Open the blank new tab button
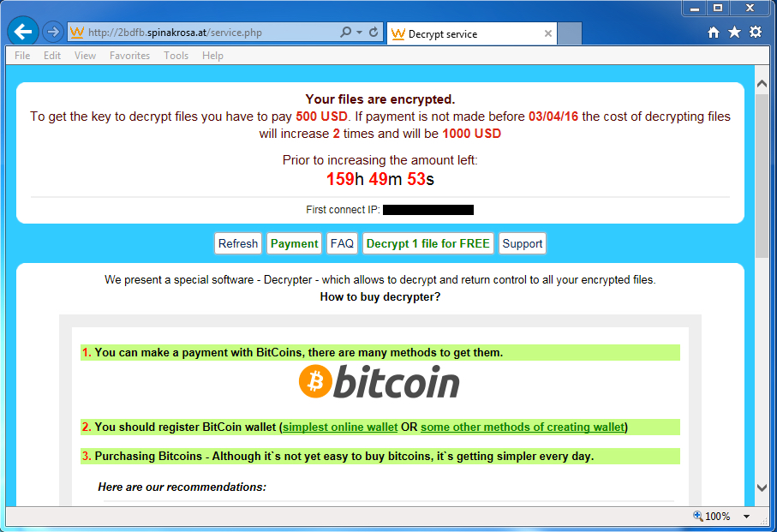Viewport: 777px width, 532px height. [570, 34]
